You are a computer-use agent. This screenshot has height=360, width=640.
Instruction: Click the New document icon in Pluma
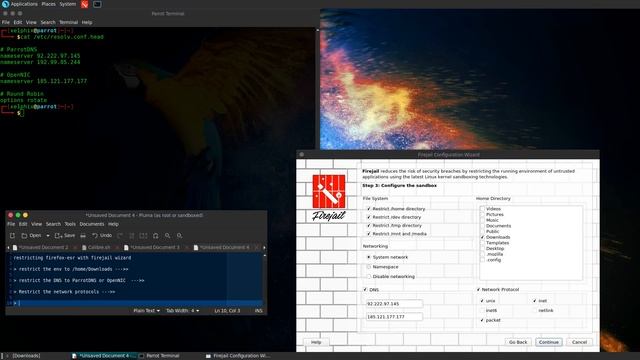pyautogui.click(x=12, y=236)
